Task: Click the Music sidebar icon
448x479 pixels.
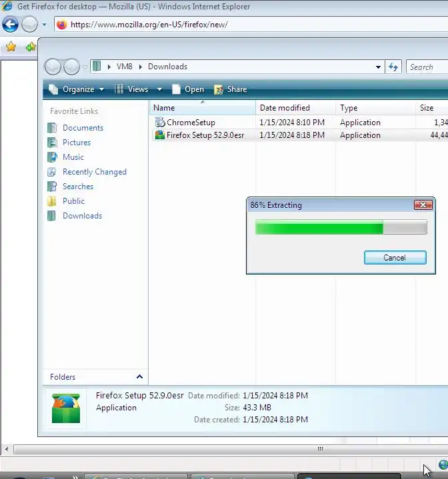Action: click(x=52, y=157)
